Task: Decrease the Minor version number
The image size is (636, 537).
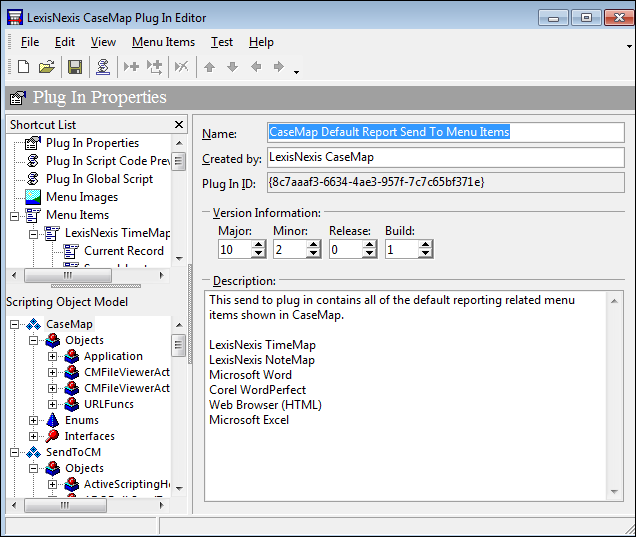Action: tap(314, 254)
